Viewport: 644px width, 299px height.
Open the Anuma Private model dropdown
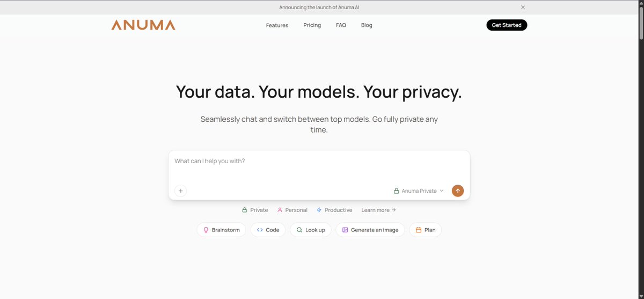[x=419, y=191]
